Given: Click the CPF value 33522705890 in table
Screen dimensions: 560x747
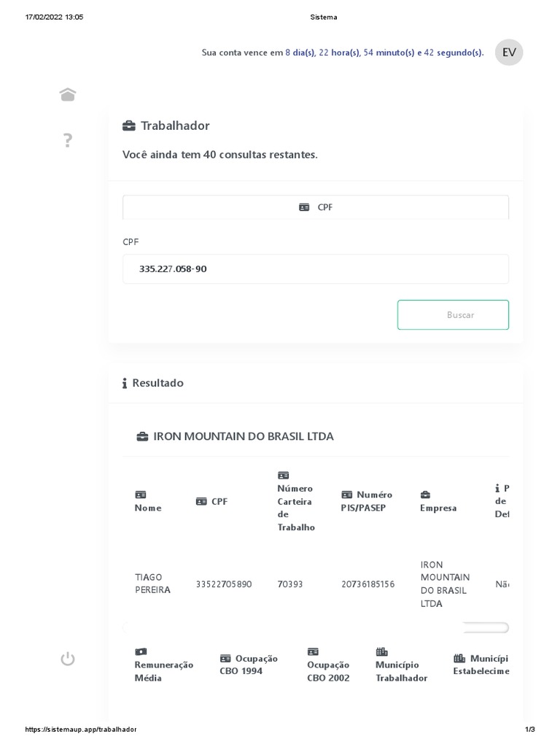Looking at the screenshot, I should tap(224, 584).
